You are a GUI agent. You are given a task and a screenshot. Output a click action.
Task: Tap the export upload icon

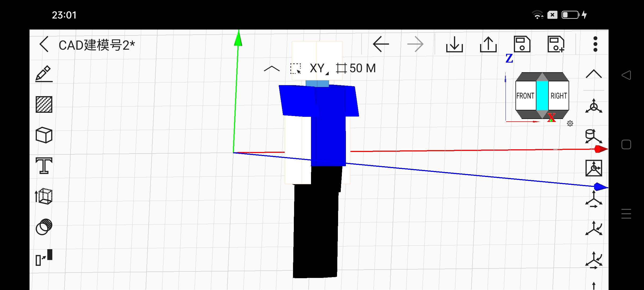tap(488, 44)
